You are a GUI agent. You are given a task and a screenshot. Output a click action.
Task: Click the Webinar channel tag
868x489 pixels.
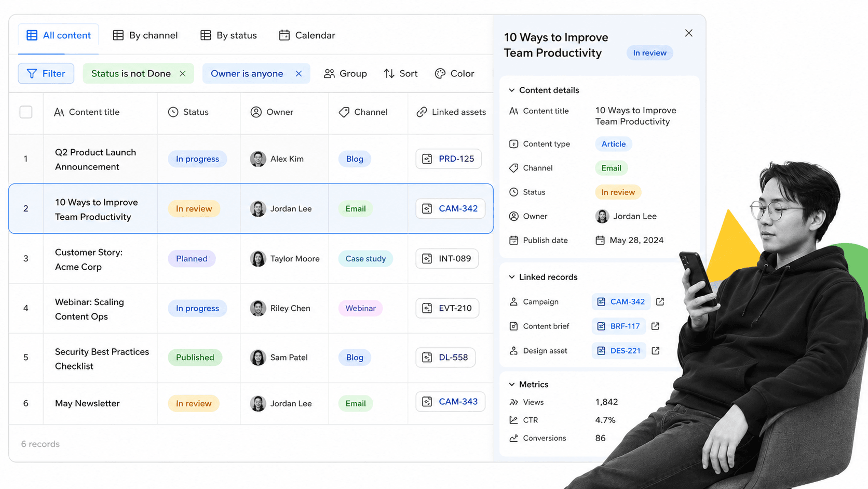point(360,308)
